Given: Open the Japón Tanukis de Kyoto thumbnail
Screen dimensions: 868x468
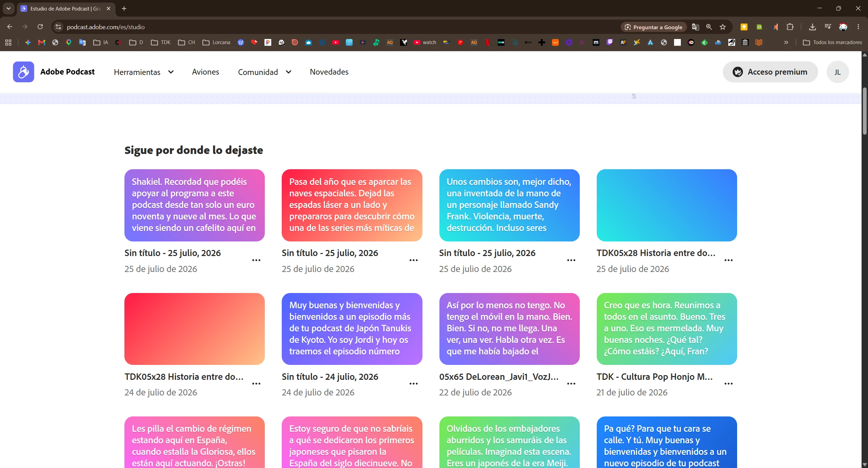Looking at the screenshot, I should coord(352,329).
